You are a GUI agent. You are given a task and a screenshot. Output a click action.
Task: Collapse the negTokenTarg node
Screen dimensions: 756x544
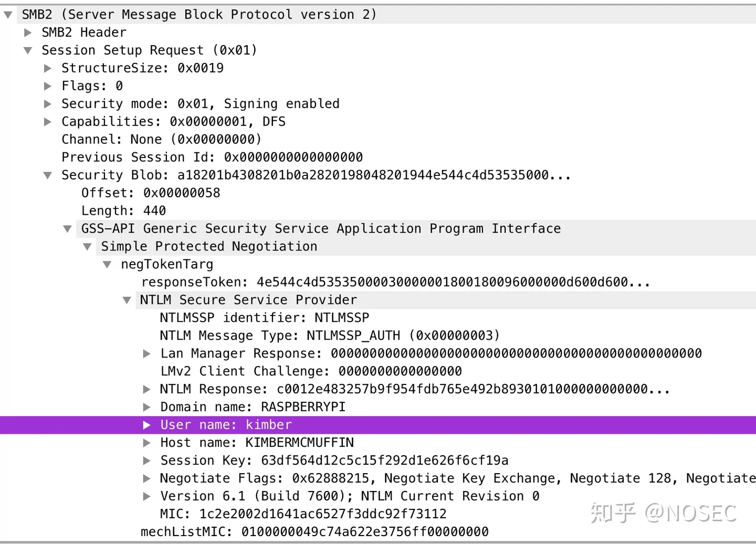tap(107, 265)
